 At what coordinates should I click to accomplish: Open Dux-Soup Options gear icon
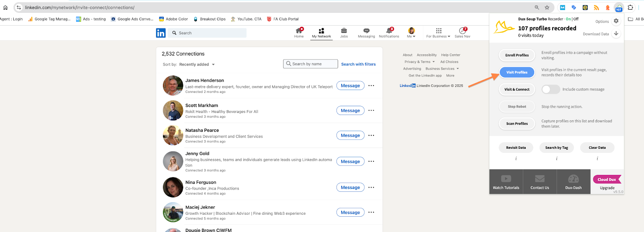(x=616, y=21)
